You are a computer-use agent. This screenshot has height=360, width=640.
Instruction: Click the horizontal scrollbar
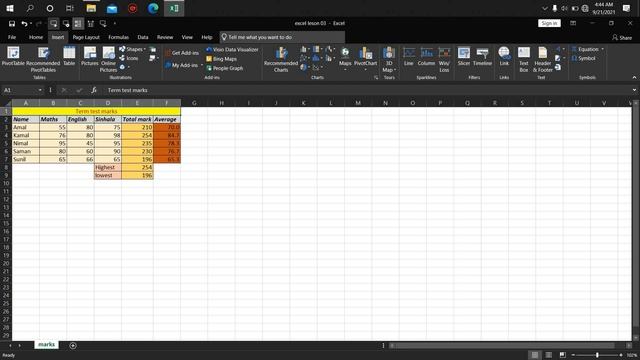[504, 346]
